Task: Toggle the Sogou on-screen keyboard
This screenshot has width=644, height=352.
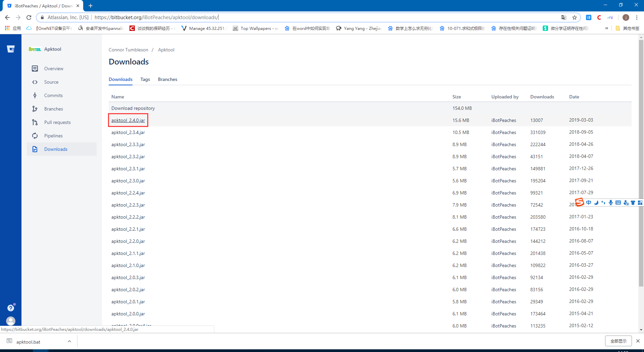Action: [x=618, y=203]
